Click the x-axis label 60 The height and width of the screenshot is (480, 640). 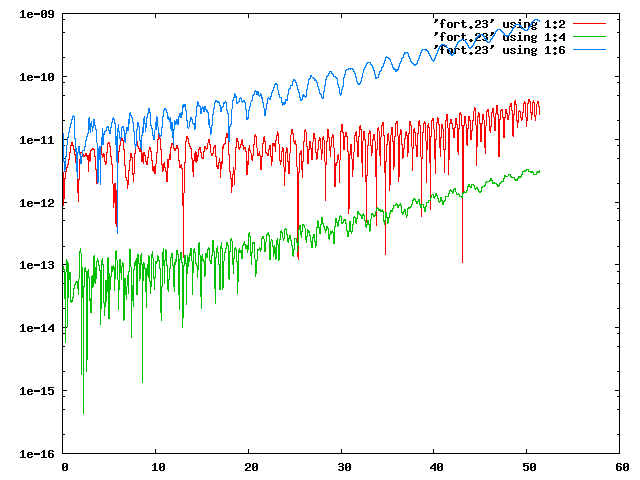tap(622, 467)
